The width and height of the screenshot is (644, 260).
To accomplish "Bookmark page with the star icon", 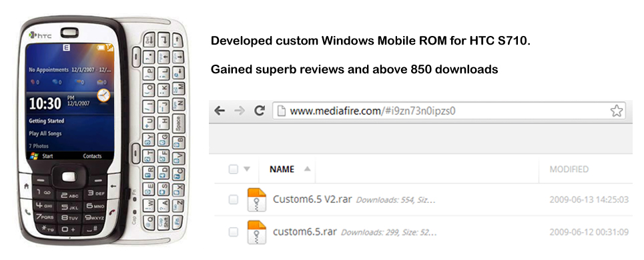I will pyautogui.click(x=617, y=111).
